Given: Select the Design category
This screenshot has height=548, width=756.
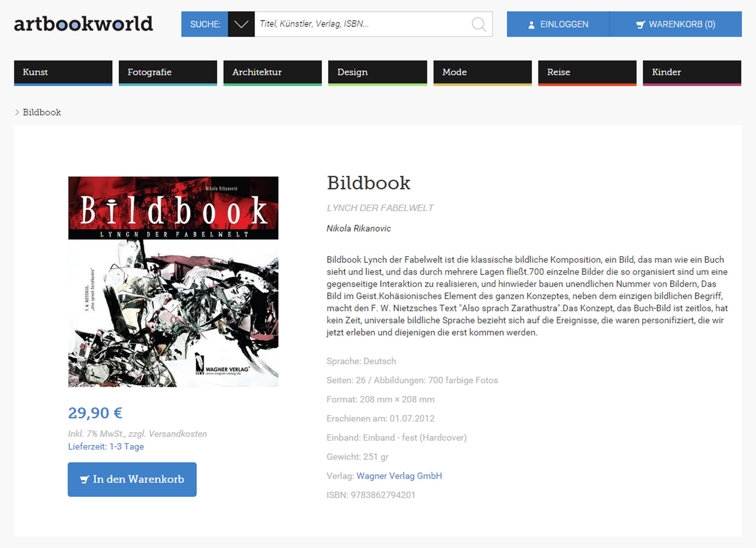Looking at the screenshot, I should point(377,72).
